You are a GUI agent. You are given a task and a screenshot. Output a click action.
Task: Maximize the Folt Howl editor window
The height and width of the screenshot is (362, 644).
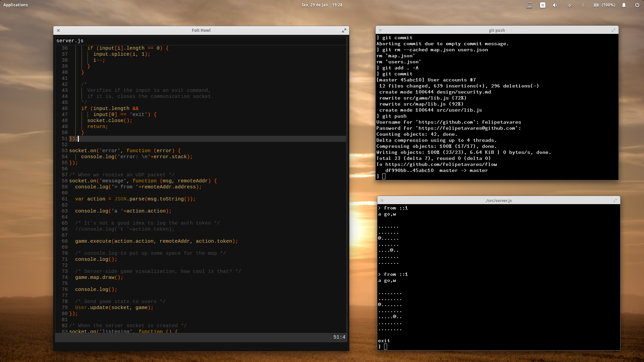pos(344,31)
